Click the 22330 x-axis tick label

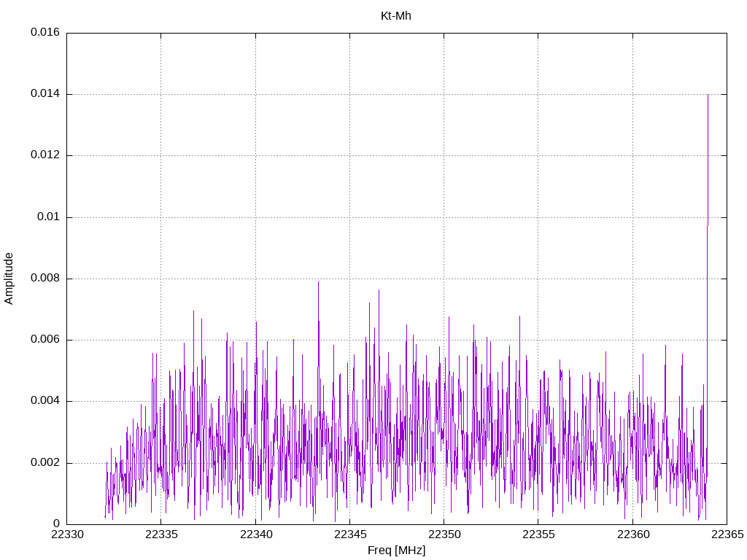coord(67,535)
